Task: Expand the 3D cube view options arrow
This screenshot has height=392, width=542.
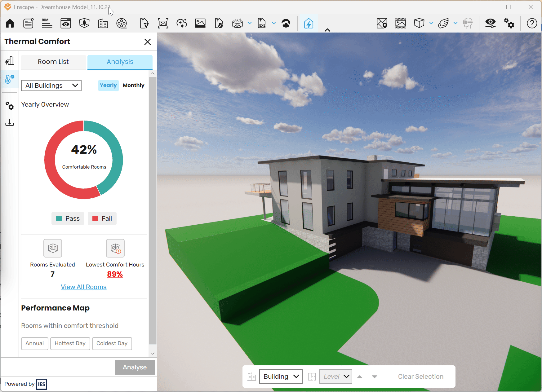Action: pos(431,23)
